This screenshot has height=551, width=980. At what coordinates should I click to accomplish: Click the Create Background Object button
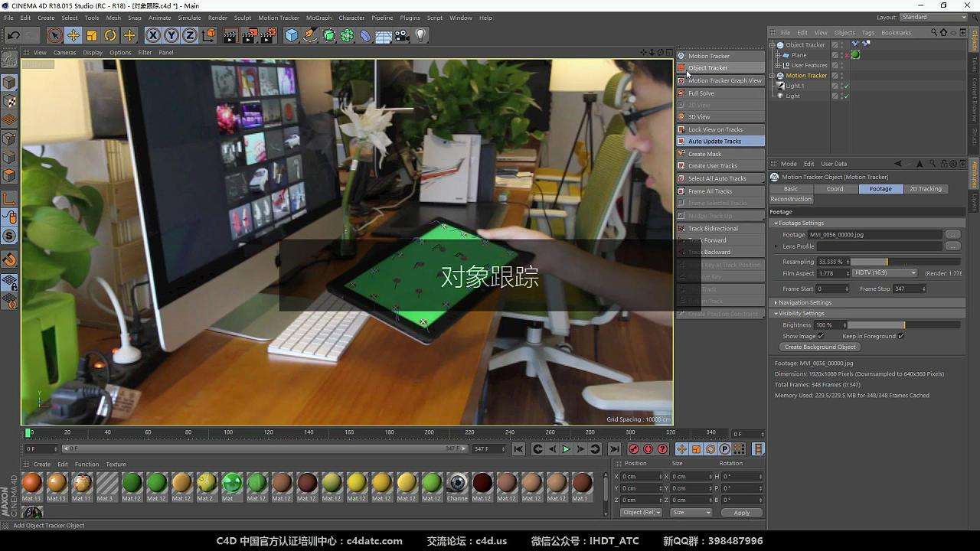pyautogui.click(x=820, y=347)
